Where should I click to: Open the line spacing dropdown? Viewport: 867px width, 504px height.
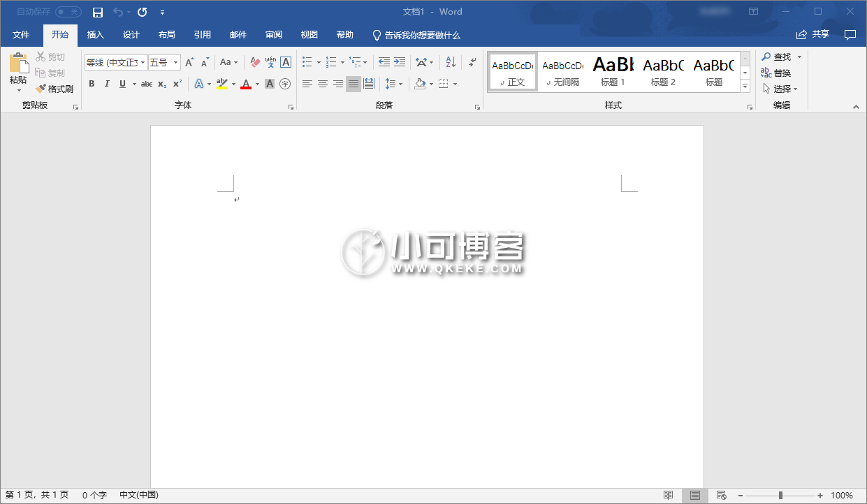point(393,84)
